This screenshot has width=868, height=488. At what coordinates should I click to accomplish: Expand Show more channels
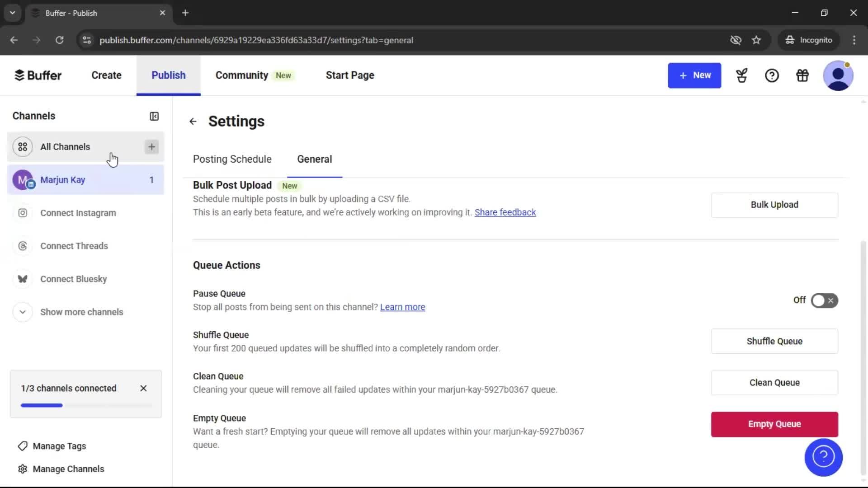[82, 312]
